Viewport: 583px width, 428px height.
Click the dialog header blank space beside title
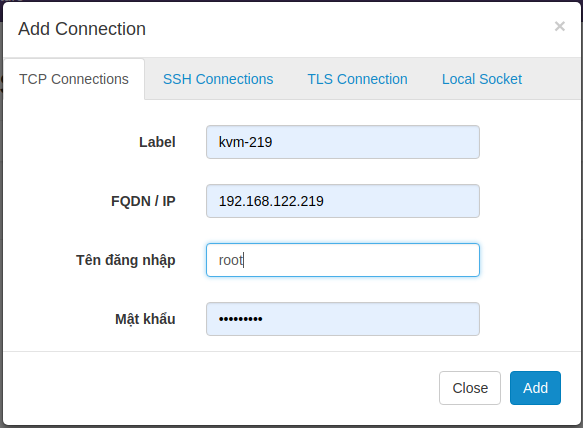(350, 29)
